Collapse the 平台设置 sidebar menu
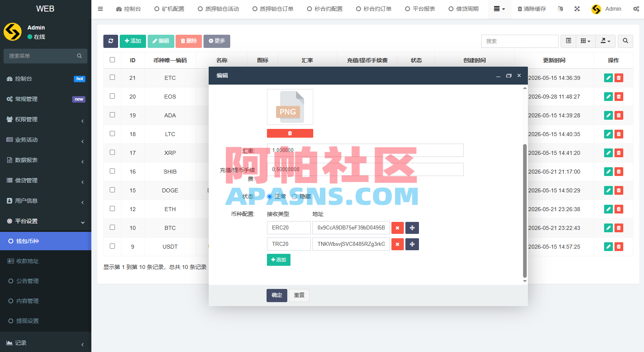This screenshot has height=352, width=644. point(45,221)
